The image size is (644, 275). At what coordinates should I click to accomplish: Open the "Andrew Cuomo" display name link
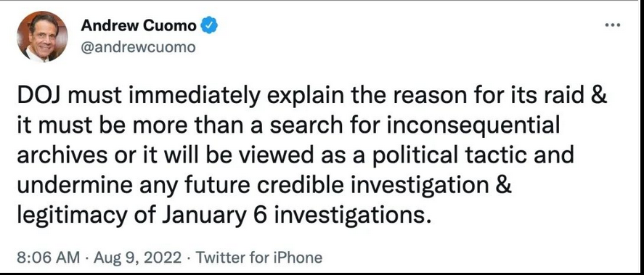139,26
